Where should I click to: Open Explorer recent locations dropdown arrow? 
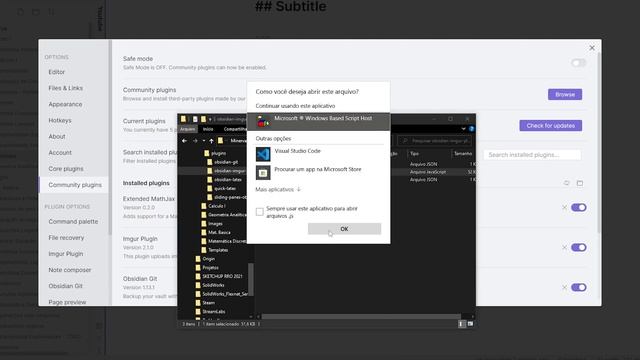pos(204,141)
